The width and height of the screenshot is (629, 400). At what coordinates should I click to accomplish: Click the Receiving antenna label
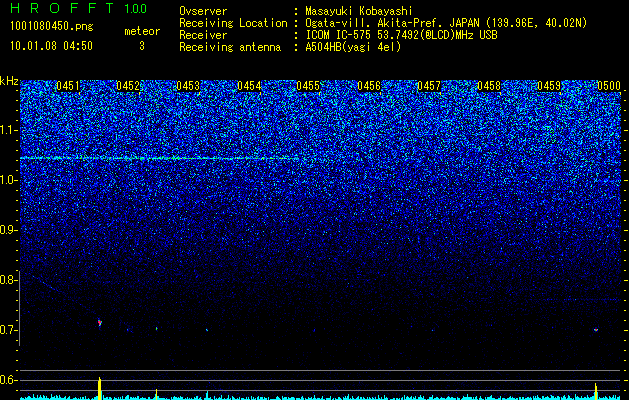[230, 47]
